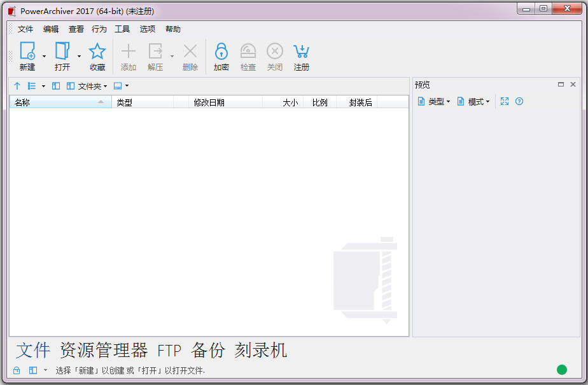Expand the 文件夹 dropdown arrow
588x385 pixels.
coord(104,85)
